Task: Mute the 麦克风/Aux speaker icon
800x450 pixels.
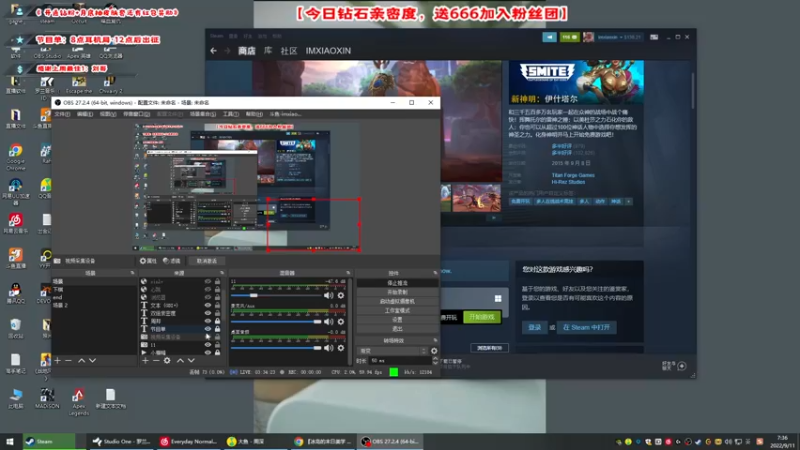Action: pyautogui.click(x=329, y=322)
